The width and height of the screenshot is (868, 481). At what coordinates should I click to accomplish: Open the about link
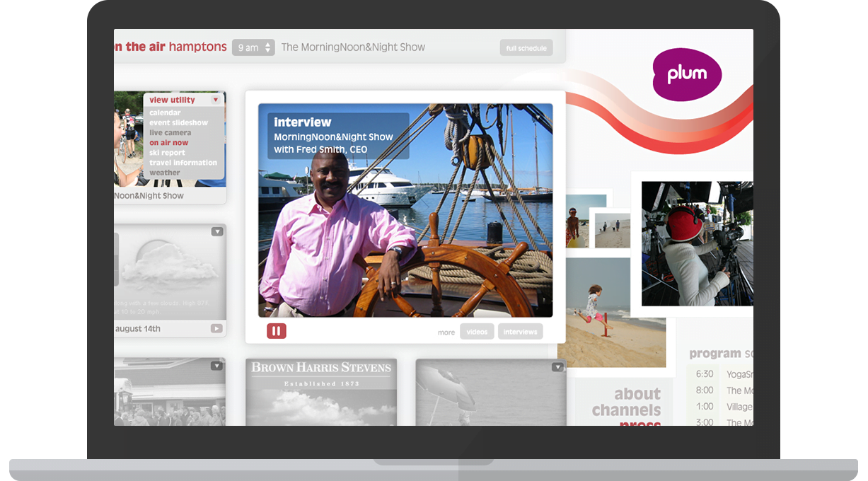click(637, 394)
